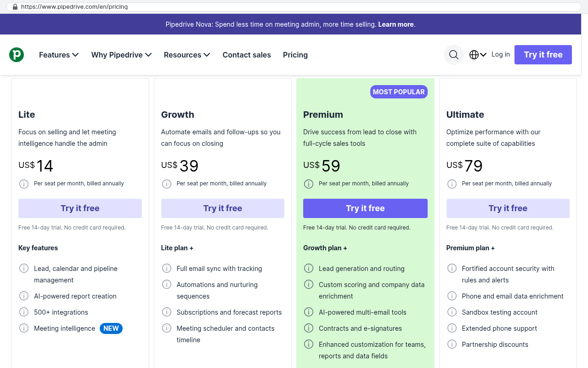Info icon beside Lite price billing note

point(23,184)
